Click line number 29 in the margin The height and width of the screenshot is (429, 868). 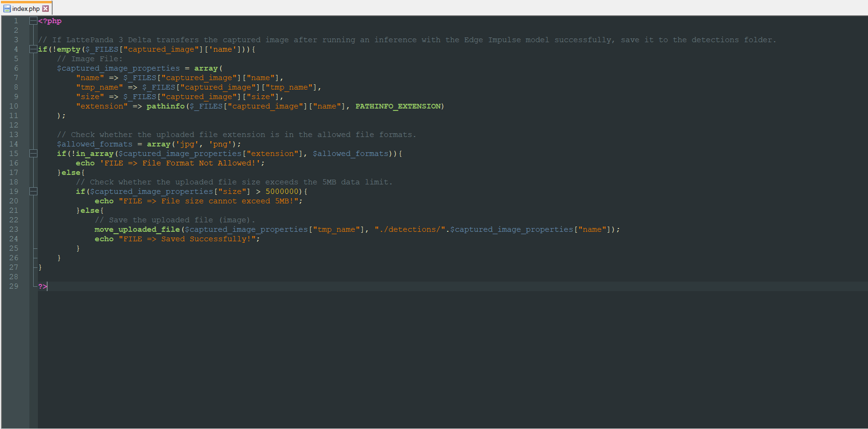click(14, 286)
